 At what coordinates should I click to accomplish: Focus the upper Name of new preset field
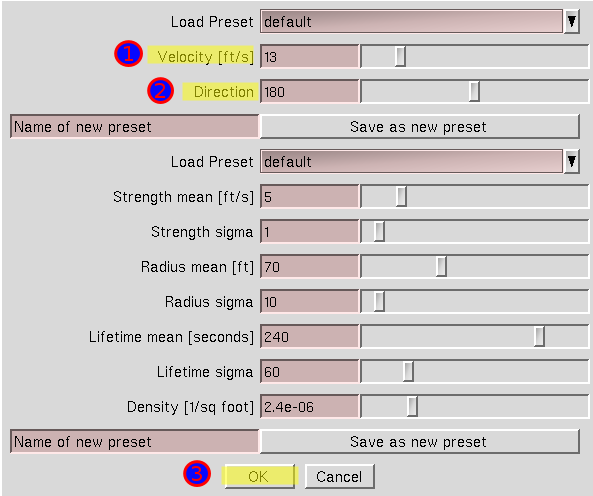click(x=135, y=127)
